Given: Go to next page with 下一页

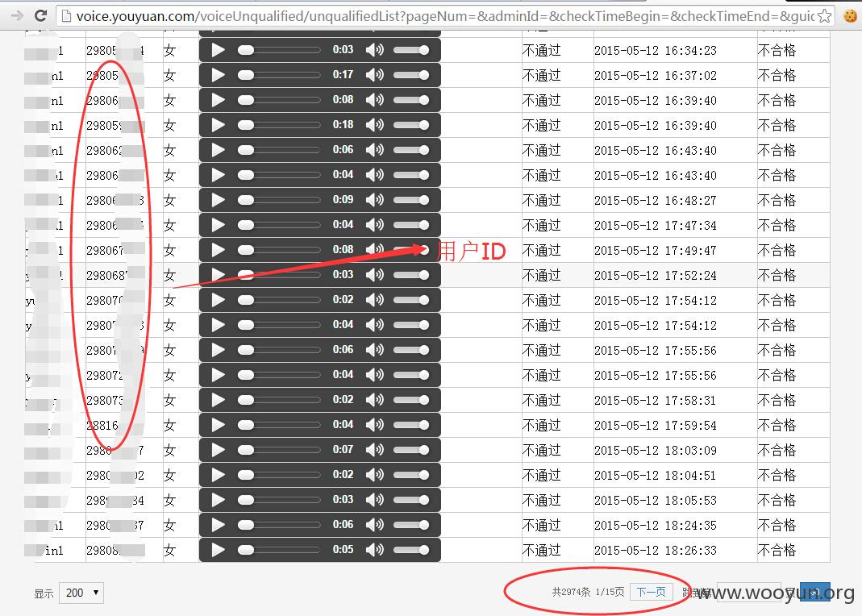Looking at the screenshot, I should (651, 592).
